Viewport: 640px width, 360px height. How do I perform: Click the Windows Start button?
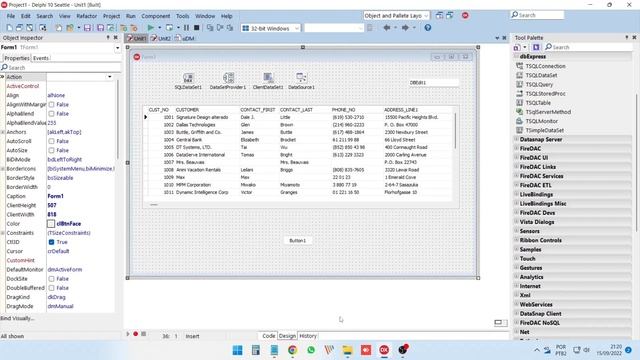237,350
